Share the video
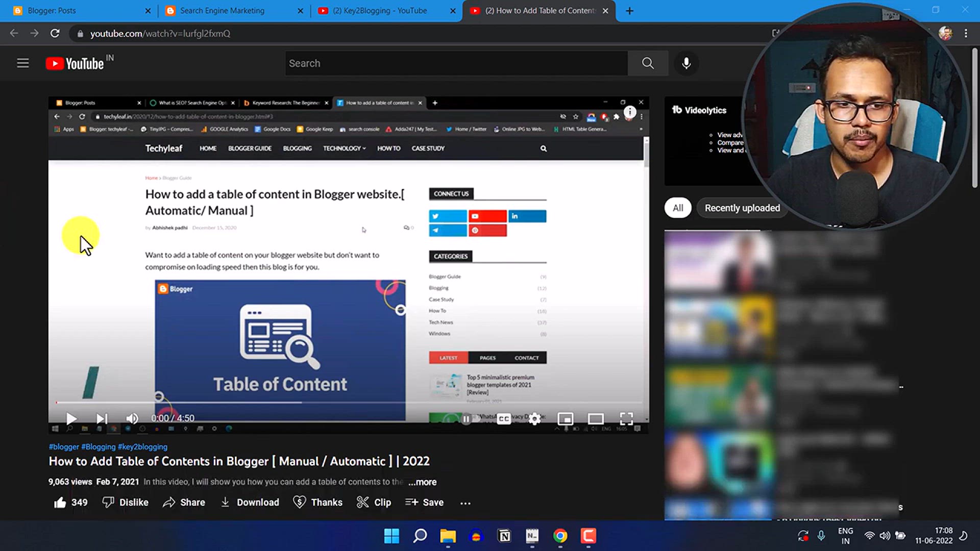The width and height of the screenshot is (980, 551). [x=184, y=503]
